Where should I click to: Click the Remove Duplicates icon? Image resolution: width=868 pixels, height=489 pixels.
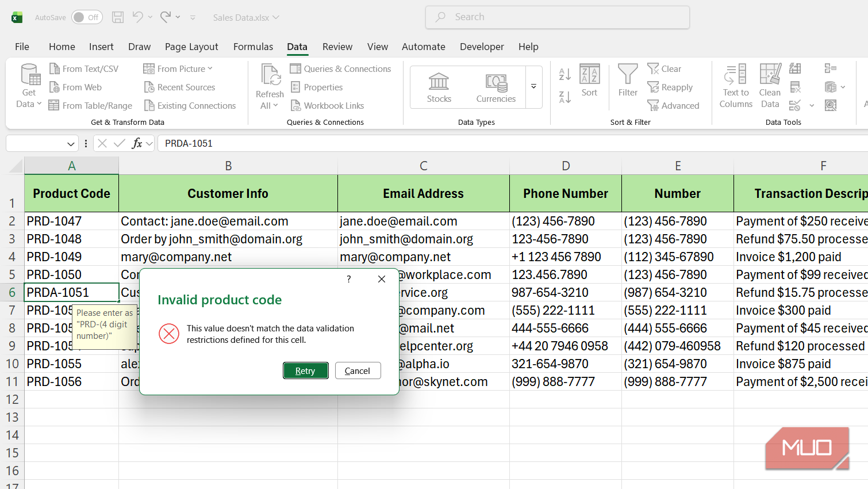click(796, 87)
